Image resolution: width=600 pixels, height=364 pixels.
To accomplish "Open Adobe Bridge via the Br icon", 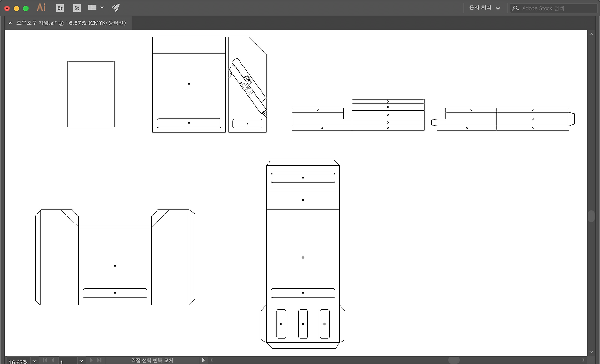I will pos(60,8).
